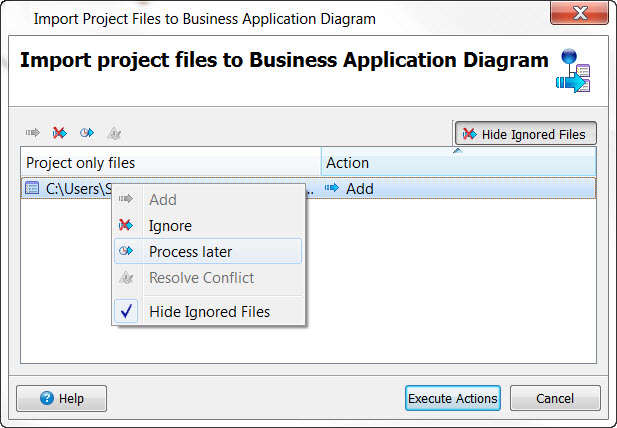Open Help for this dialog
This screenshot has height=428, width=617.
62,398
